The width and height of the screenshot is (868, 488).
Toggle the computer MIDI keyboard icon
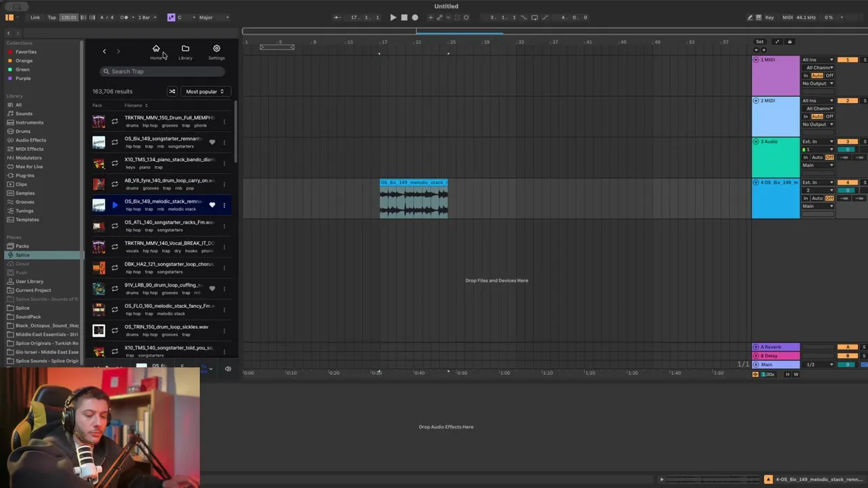pos(759,18)
